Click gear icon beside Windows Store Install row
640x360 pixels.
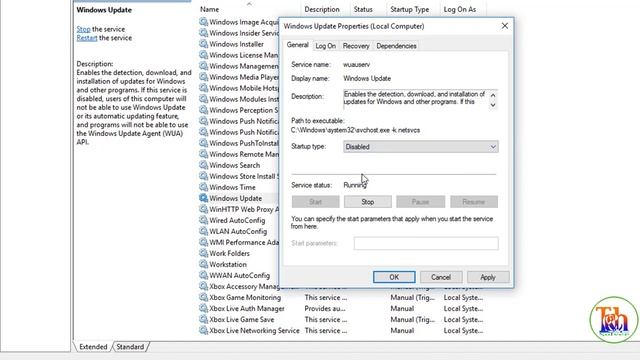coord(203,176)
